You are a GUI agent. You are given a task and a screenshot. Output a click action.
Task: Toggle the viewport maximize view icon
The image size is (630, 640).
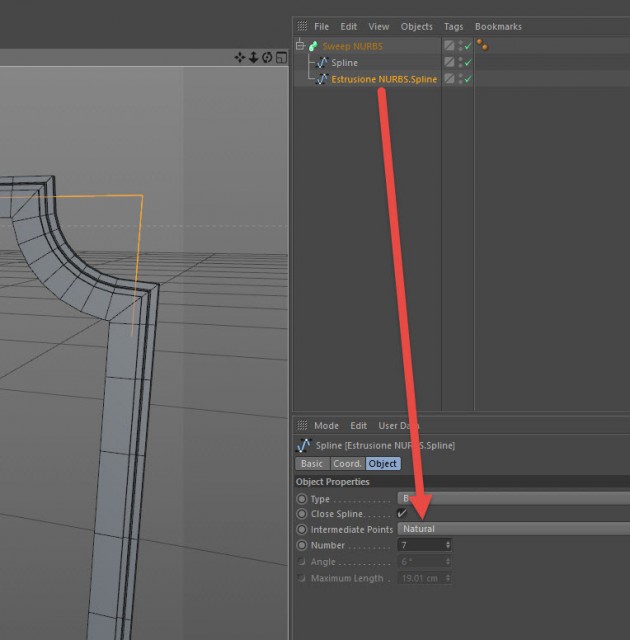coord(281,57)
